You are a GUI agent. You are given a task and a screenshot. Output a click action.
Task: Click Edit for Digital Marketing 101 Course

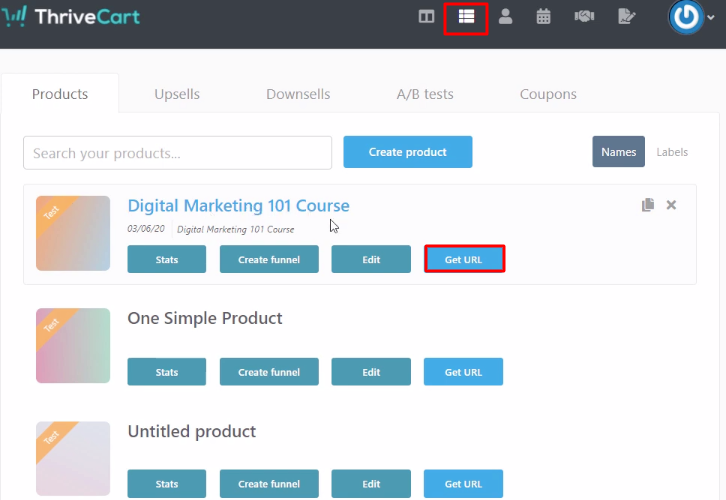(371, 259)
